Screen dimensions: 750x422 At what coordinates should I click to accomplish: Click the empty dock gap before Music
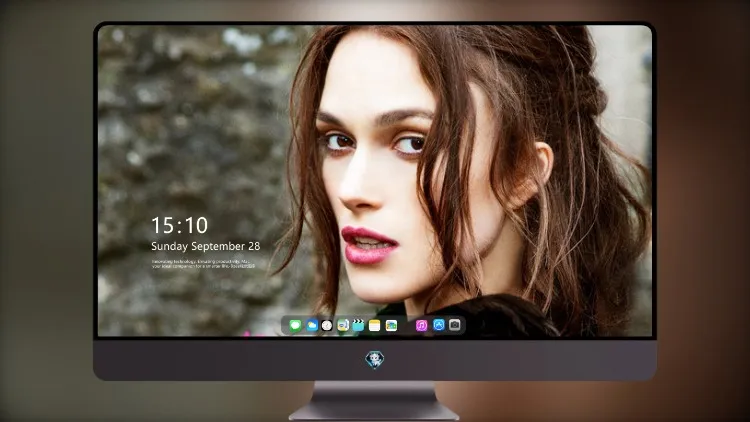[x=407, y=326]
